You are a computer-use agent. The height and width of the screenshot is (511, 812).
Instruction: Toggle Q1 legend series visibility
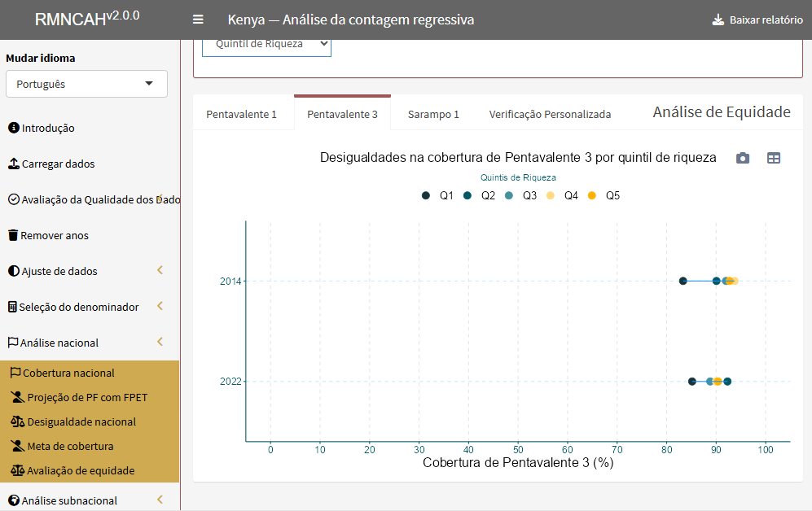click(437, 195)
